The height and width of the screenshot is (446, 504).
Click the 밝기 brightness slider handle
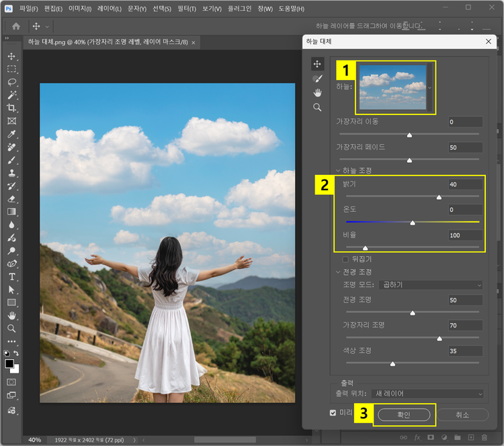tap(439, 198)
